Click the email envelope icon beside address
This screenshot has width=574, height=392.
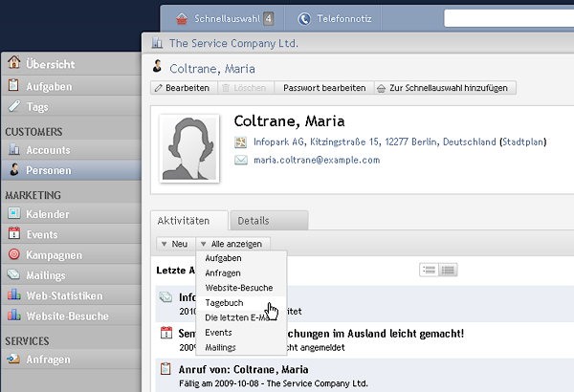pyautogui.click(x=241, y=160)
